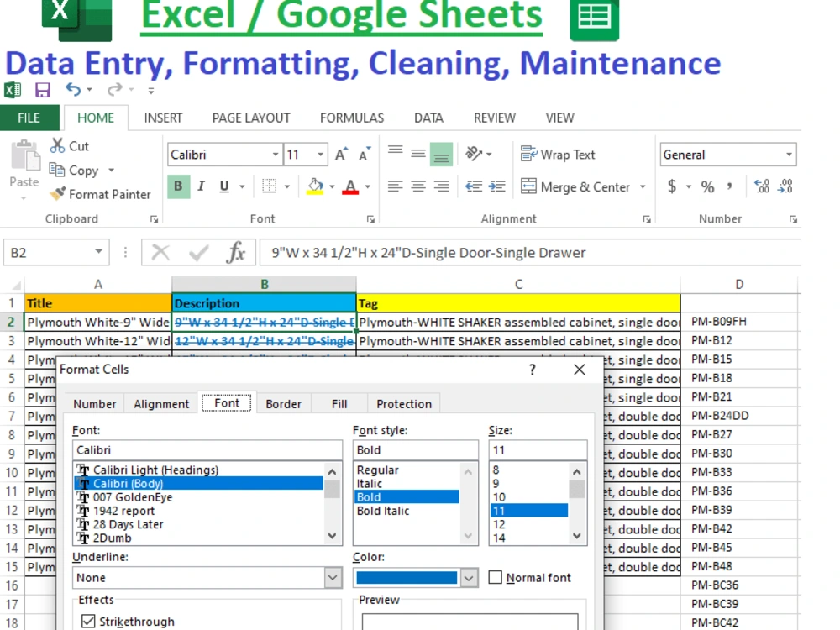
Task: Switch to DATA ribbon tab
Action: tap(428, 118)
